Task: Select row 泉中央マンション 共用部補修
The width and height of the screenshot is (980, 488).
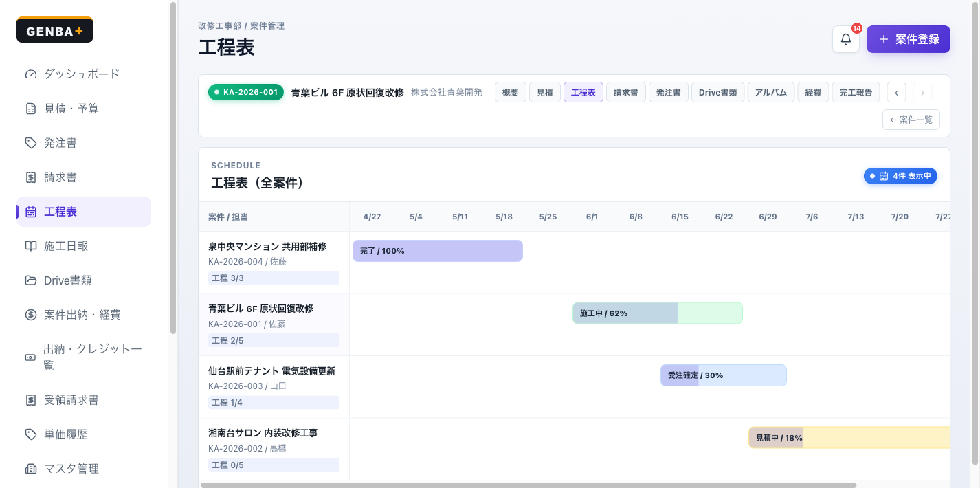Action: (274, 263)
